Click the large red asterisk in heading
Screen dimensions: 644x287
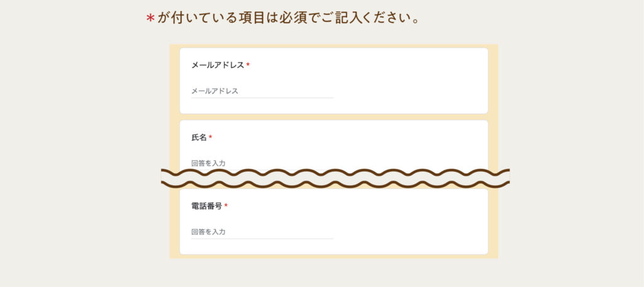[150, 19]
